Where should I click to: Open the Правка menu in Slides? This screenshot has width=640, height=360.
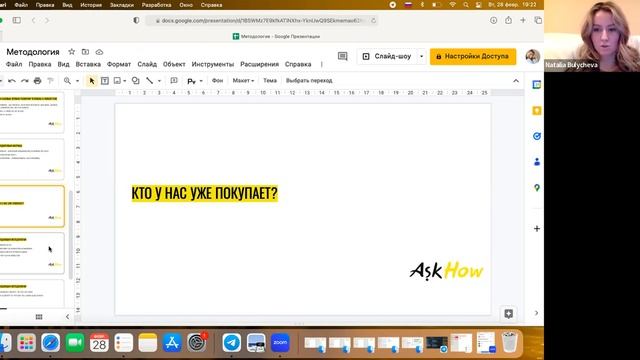(40, 64)
